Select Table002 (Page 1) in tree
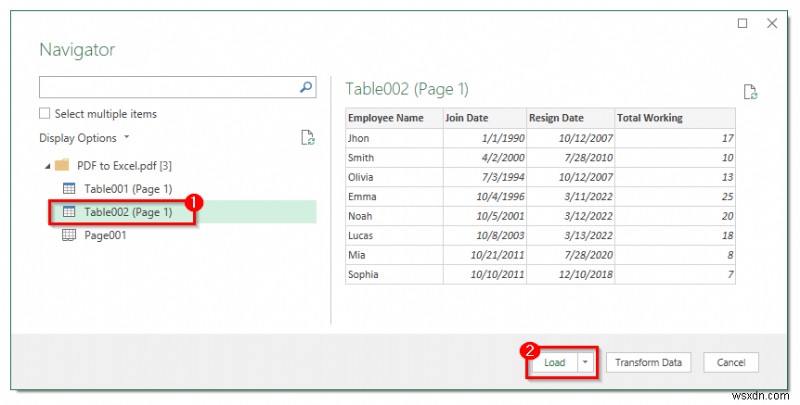800x405 pixels. pyautogui.click(x=128, y=212)
